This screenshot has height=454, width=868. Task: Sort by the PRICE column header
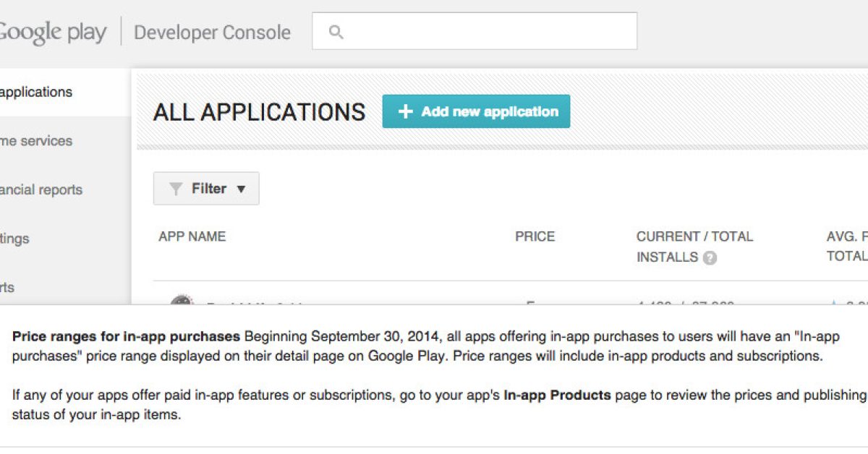tap(535, 236)
